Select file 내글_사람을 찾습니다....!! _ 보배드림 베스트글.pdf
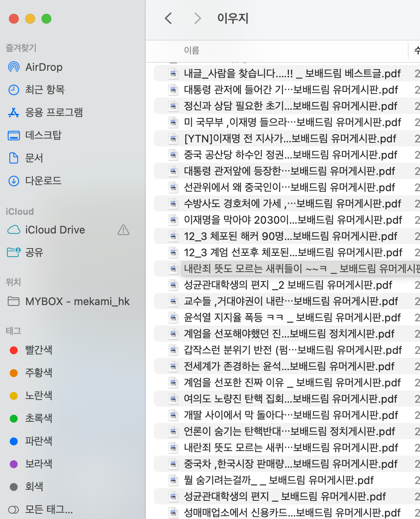Screen dimensions: 420x519 coord(292,74)
